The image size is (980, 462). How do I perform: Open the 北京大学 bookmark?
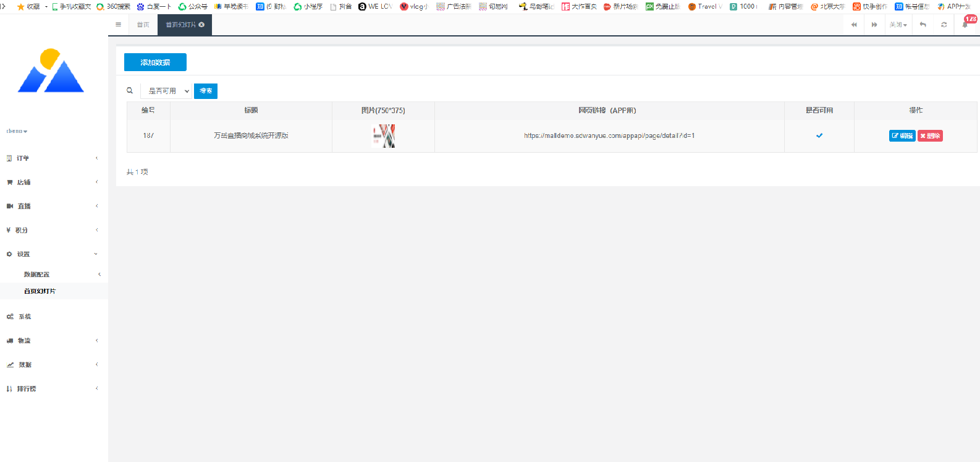click(827, 6)
